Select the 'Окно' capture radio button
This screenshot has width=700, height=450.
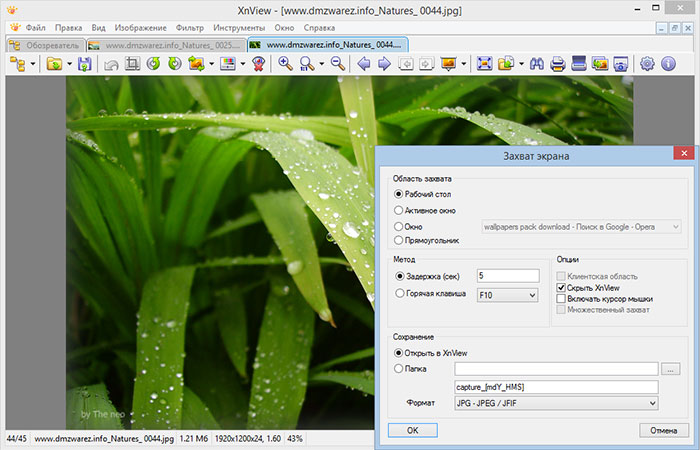[398, 226]
